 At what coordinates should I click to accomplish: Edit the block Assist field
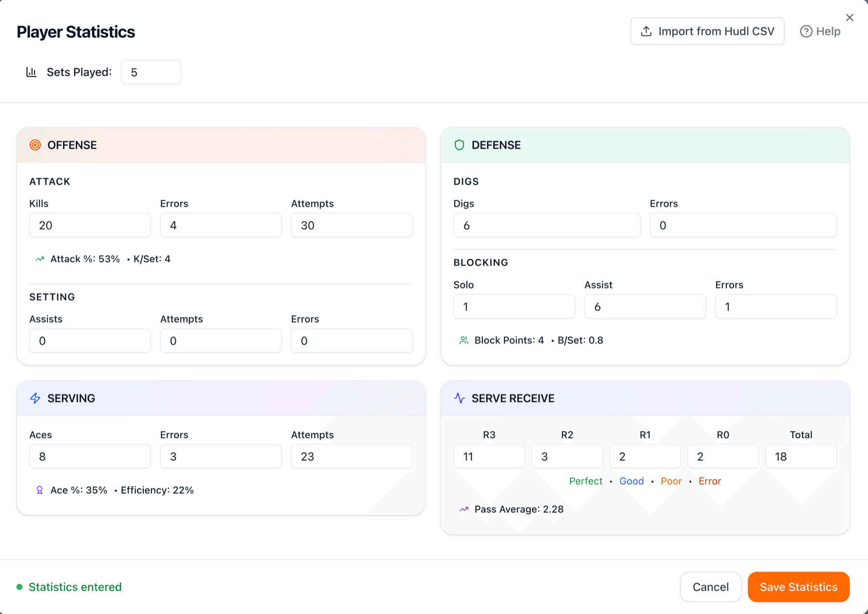click(645, 307)
